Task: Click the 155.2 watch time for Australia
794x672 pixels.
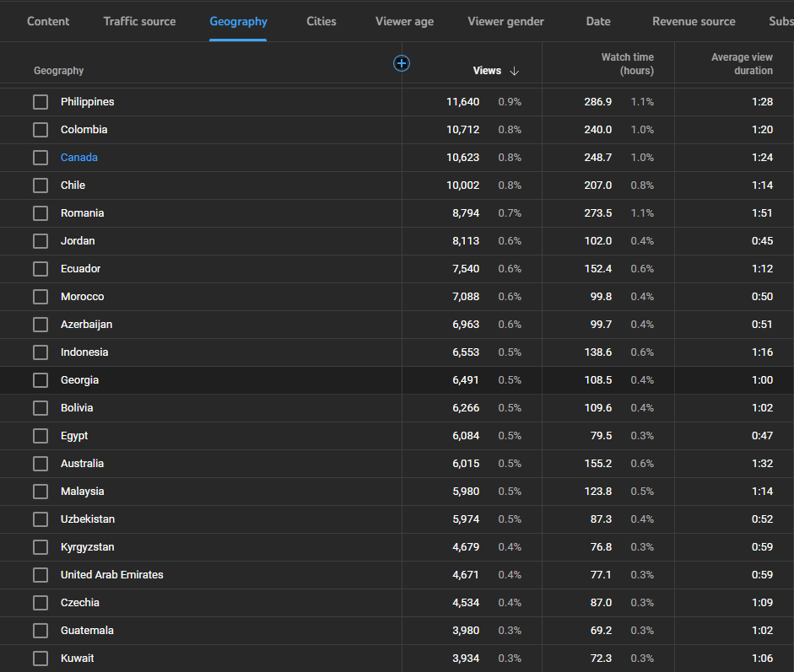Action: coord(598,464)
